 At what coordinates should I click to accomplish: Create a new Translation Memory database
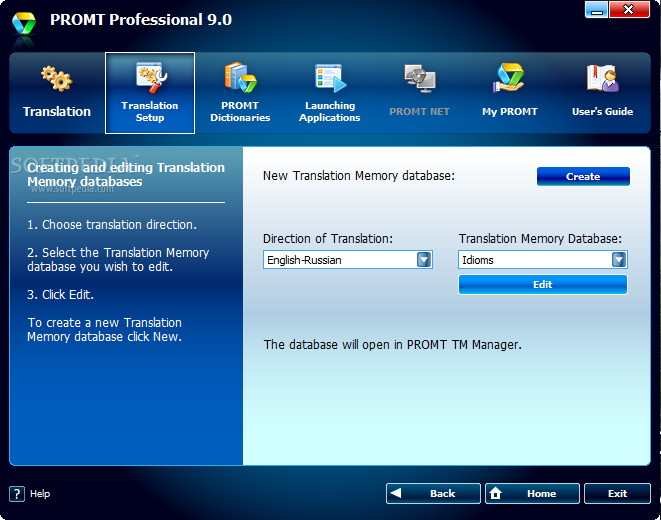(x=583, y=176)
